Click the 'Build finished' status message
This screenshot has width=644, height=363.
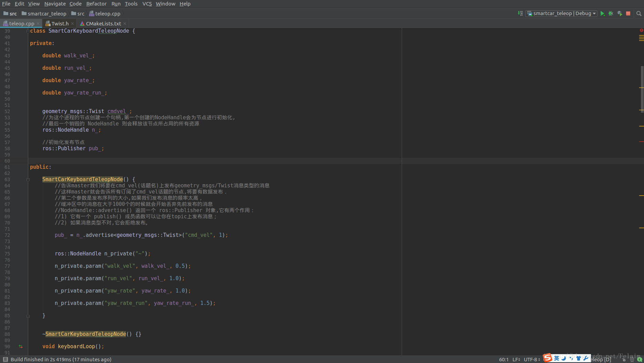61,360
